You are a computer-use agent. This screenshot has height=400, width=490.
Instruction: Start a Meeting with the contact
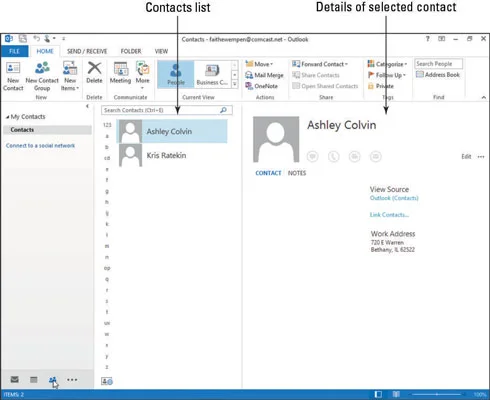tap(120, 73)
